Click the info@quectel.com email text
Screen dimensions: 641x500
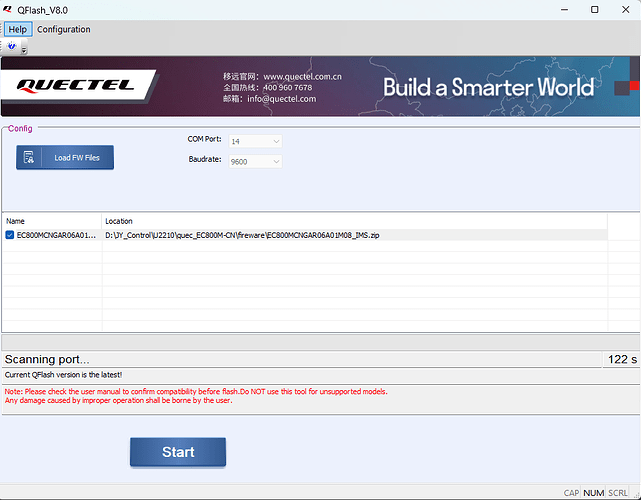click(281, 99)
